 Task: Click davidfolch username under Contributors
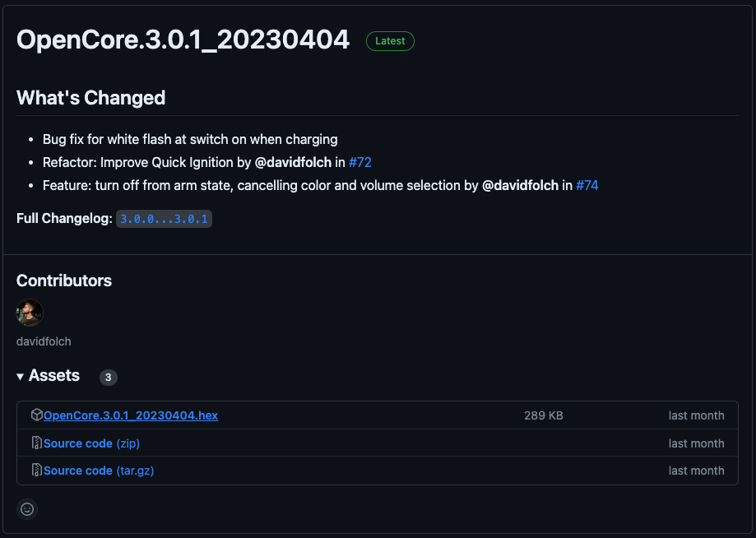tap(44, 341)
